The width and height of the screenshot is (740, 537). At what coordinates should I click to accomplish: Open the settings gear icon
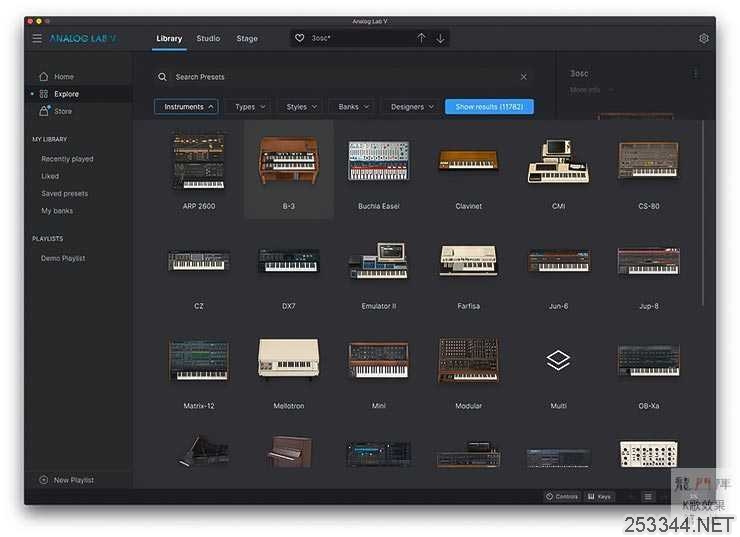click(x=703, y=38)
